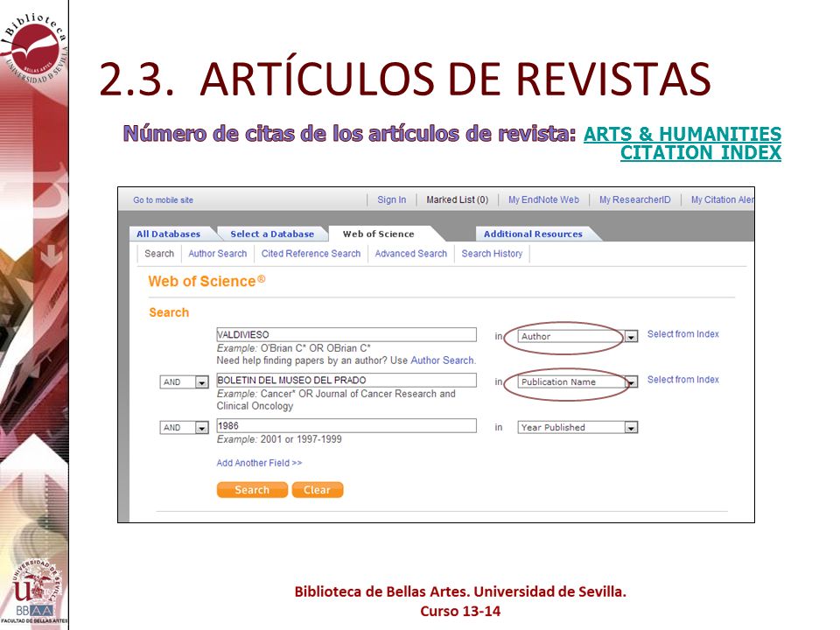
Task: Click the orange Clear button
Action: [x=317, y=490]
